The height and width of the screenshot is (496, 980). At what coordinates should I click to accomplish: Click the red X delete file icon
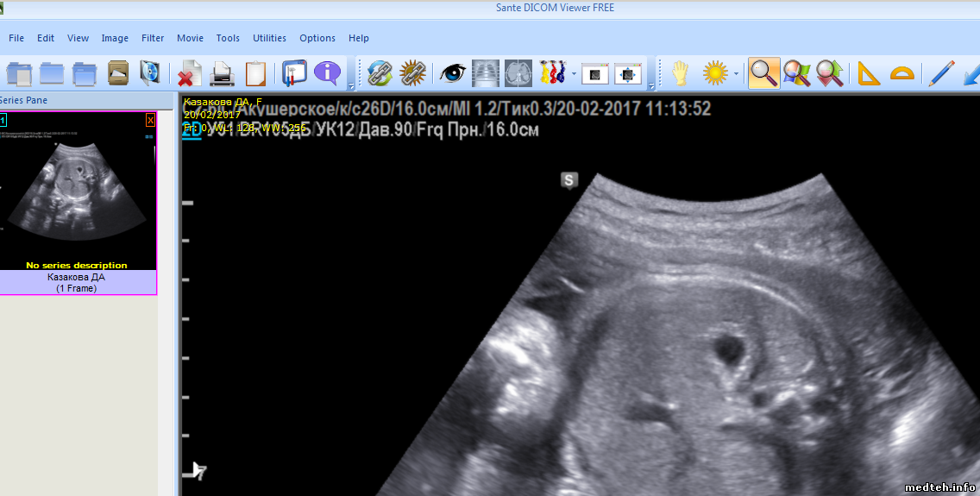189,73
